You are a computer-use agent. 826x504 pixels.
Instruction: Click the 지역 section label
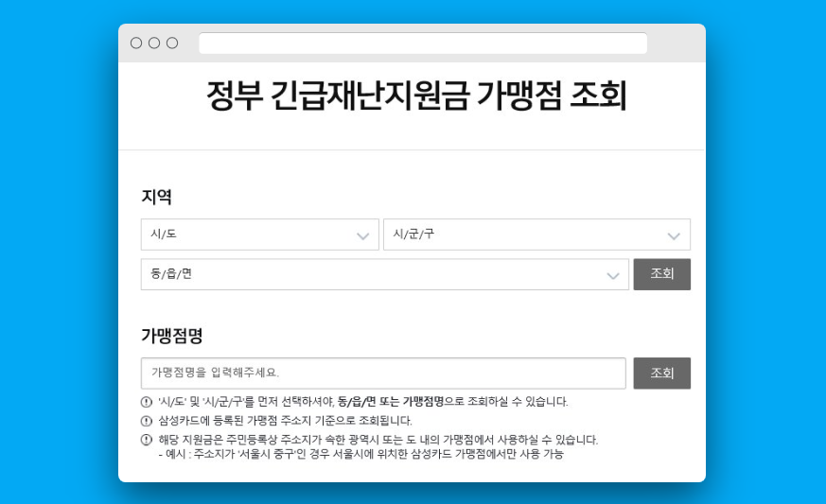tap(156, 197)
